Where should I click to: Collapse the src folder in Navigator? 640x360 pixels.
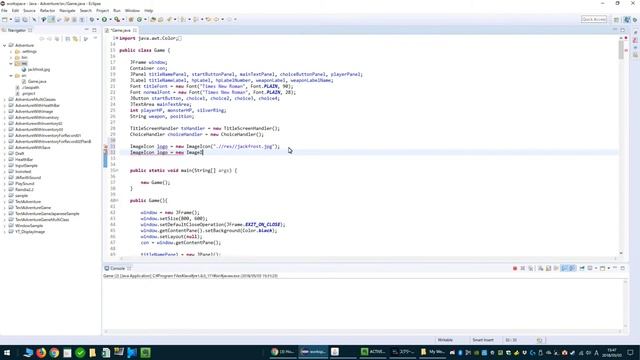coord(11,76)
